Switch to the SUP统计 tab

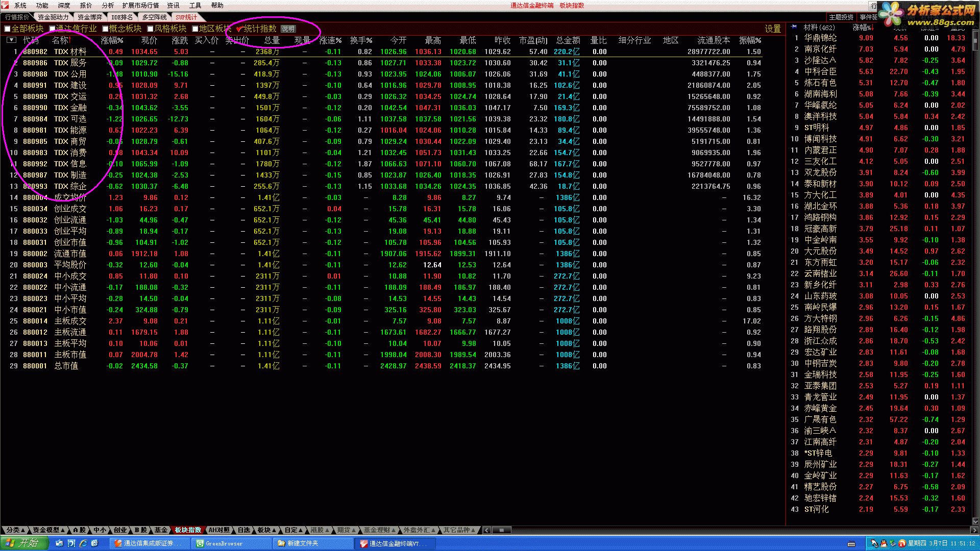186,17
